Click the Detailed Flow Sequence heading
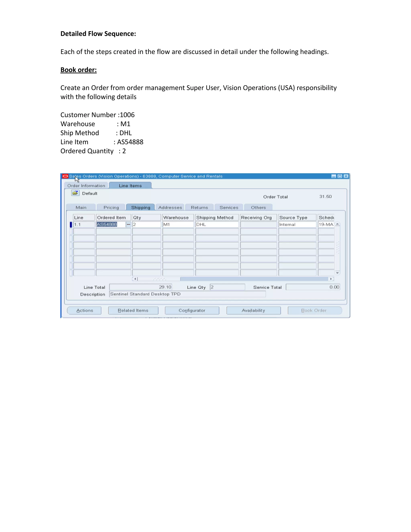 [x=98, y=34]
